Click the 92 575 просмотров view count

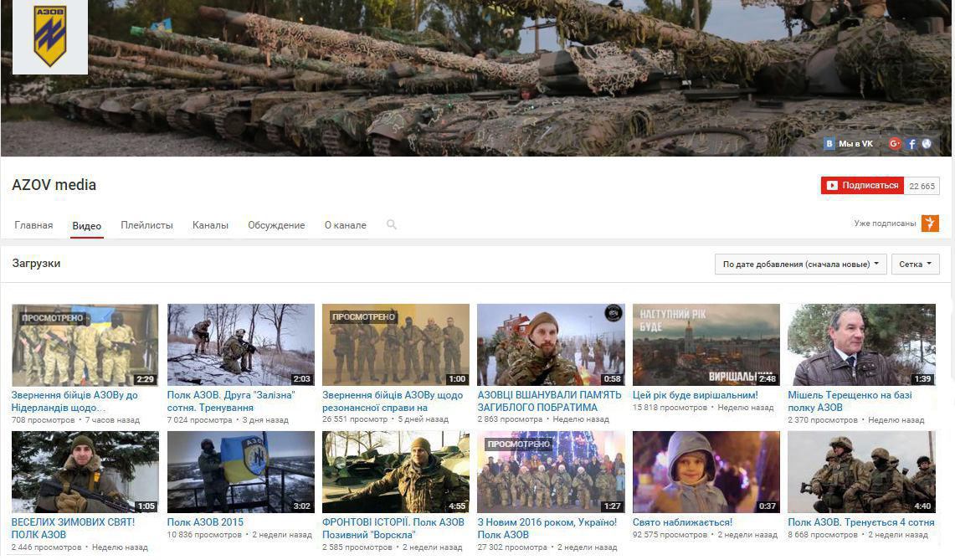click(x=670, y=534)
